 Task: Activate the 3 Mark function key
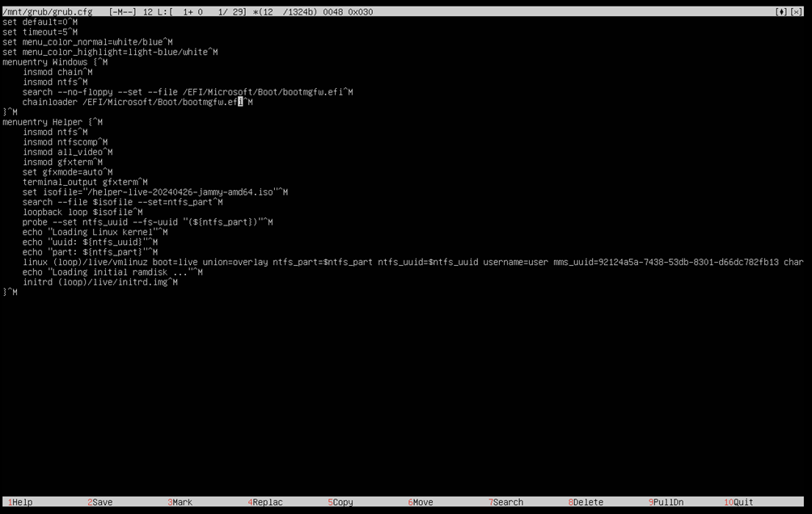pos(182,503)
